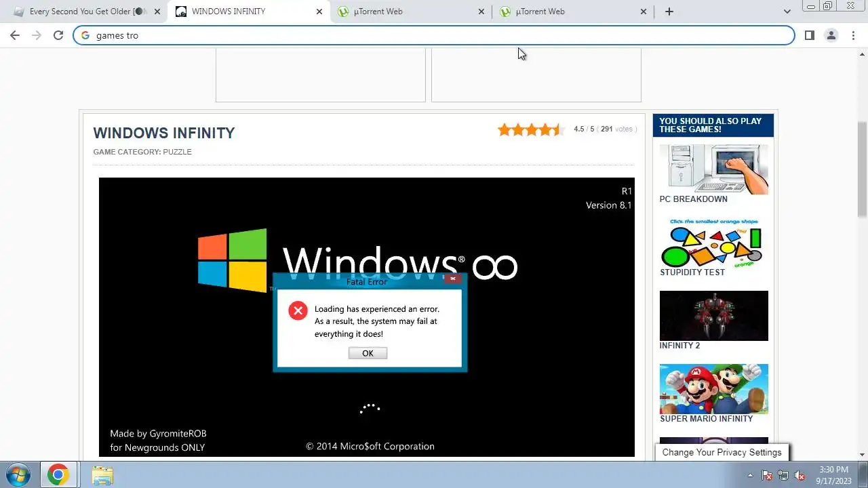Click the Action Center flag tray icon
Screen dimensions: 868x488
point(767,475)
